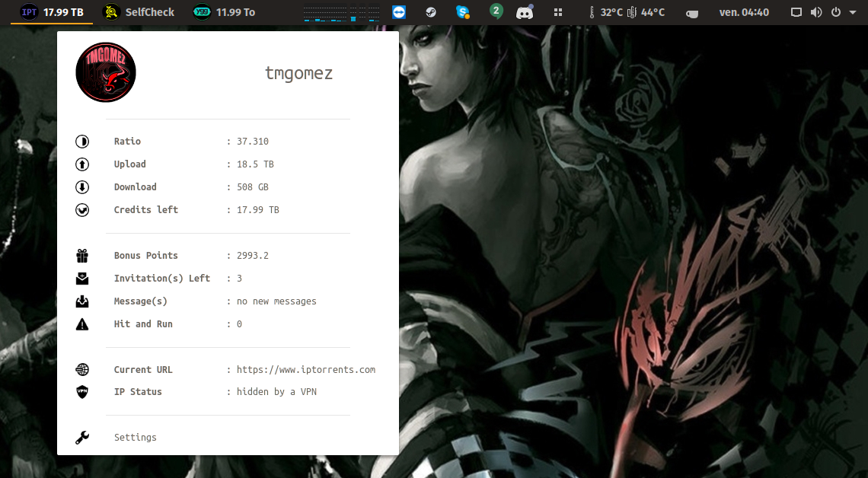Click the Credits left checkmark icon
This screenshot has height=478, width=868.
[x=82, y=209]
